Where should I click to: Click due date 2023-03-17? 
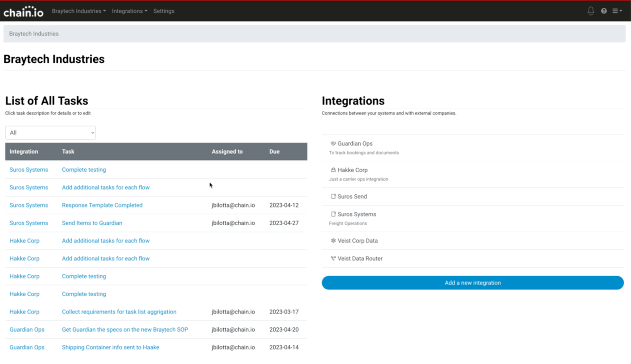tap(284, 312)
